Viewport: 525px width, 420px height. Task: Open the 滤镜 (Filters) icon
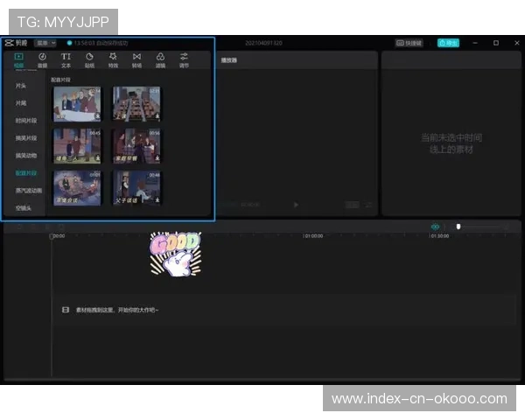point(160,59)
